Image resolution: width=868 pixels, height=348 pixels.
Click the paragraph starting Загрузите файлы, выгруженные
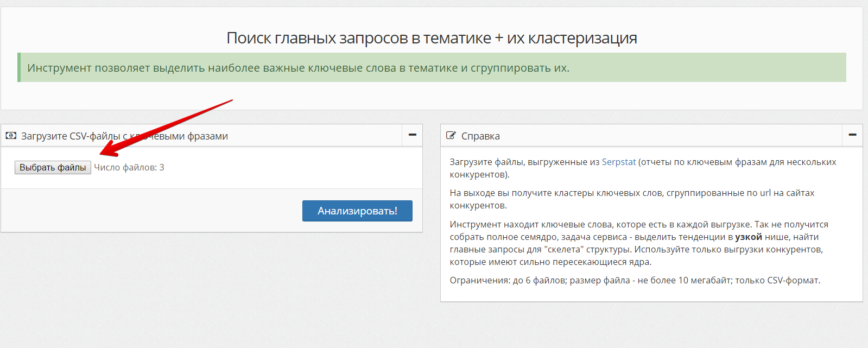(x=643, y=168)
